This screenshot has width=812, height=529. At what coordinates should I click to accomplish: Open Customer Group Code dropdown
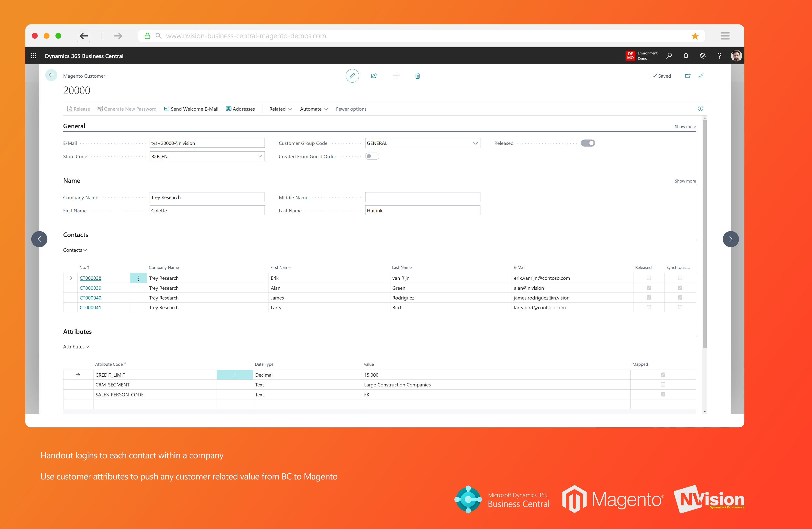(x=475, y=143)
